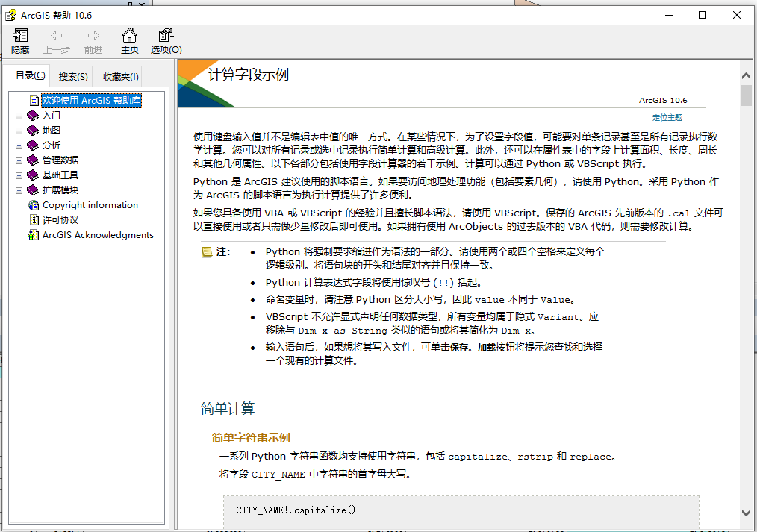
Task: Click the 地图 book icon
Action: pyautogui.click(x=33, y=131)
